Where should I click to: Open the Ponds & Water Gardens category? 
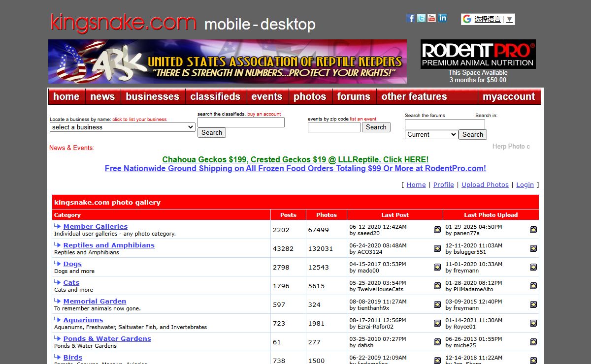click(x=107, y=338)
